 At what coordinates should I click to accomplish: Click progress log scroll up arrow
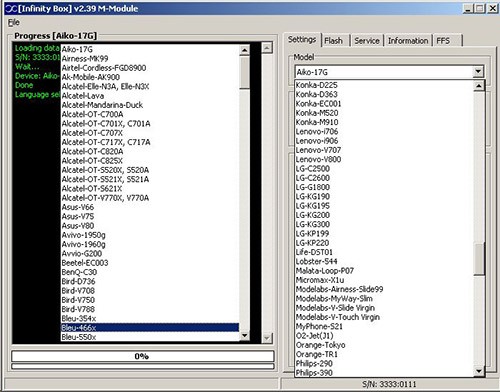point(267,48)
